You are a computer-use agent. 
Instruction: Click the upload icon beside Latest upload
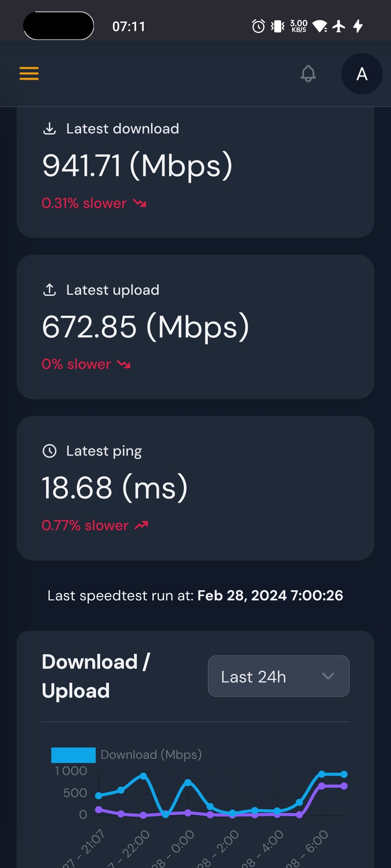pos(50,290)
